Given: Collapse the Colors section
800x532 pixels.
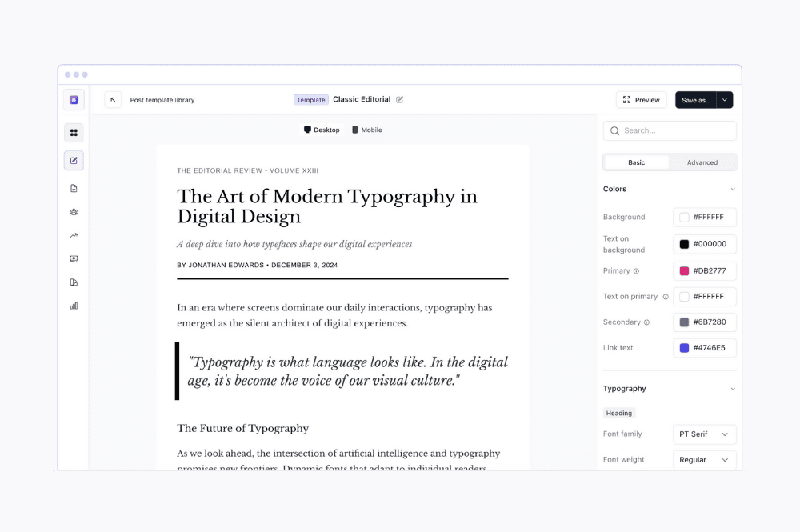Looking at the screenshot, I should pyautogui.click(x=733, y=190).
